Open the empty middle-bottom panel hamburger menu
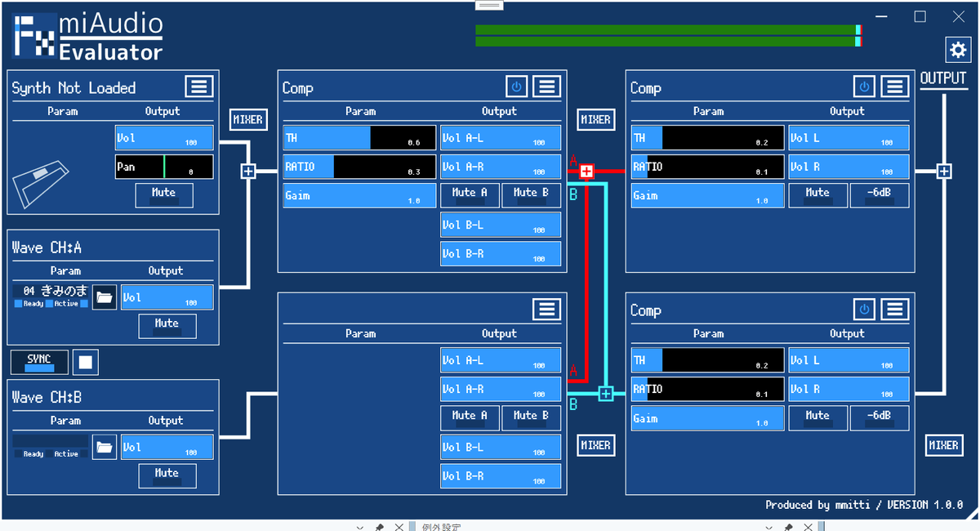The image size is (980, 531). pos(547,309)
